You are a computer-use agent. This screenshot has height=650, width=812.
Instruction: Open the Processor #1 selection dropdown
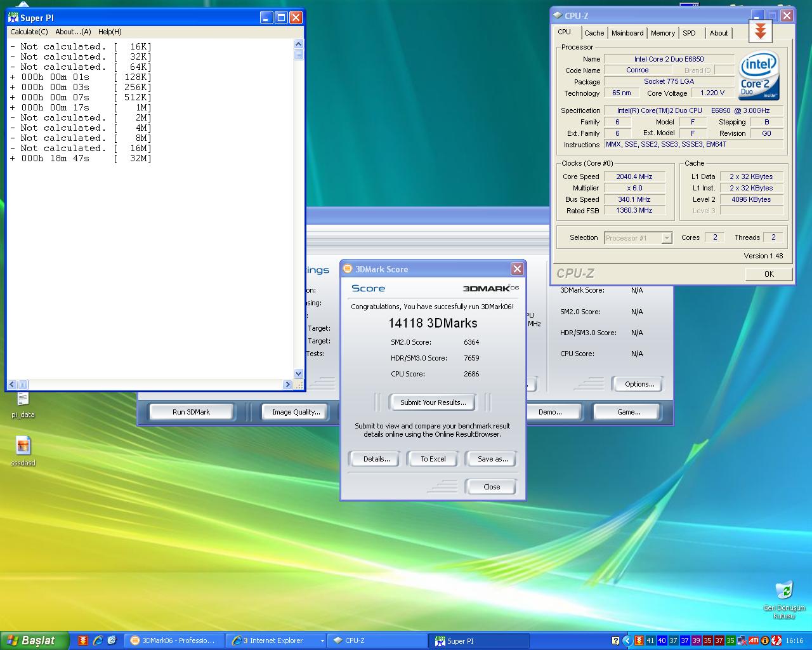(x=638, y=238)
